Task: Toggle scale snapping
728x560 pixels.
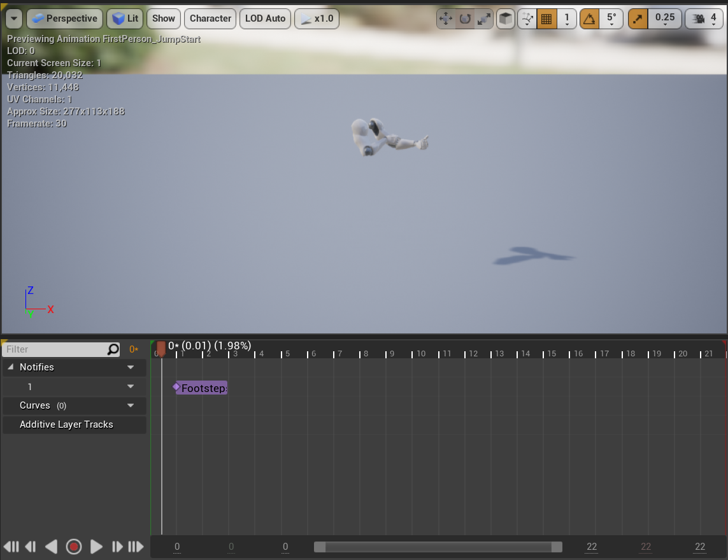Action: coord(638,19)
